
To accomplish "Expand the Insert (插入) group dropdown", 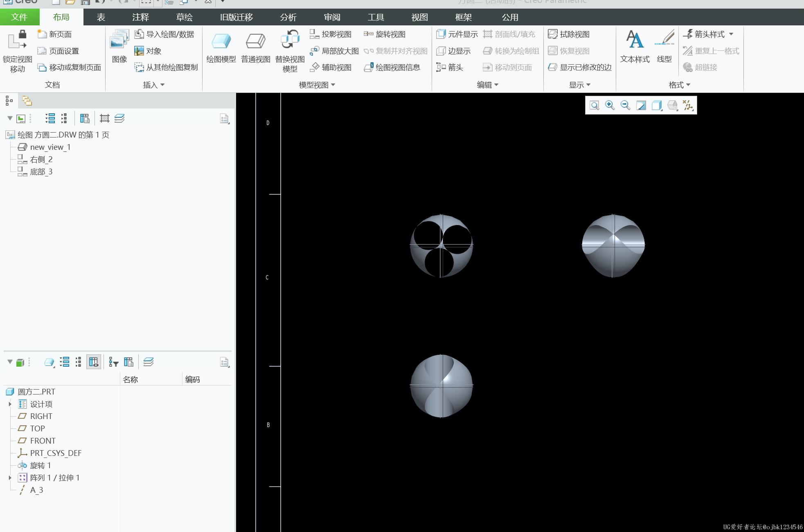I will pyautogui.click(x=154, y=85).
